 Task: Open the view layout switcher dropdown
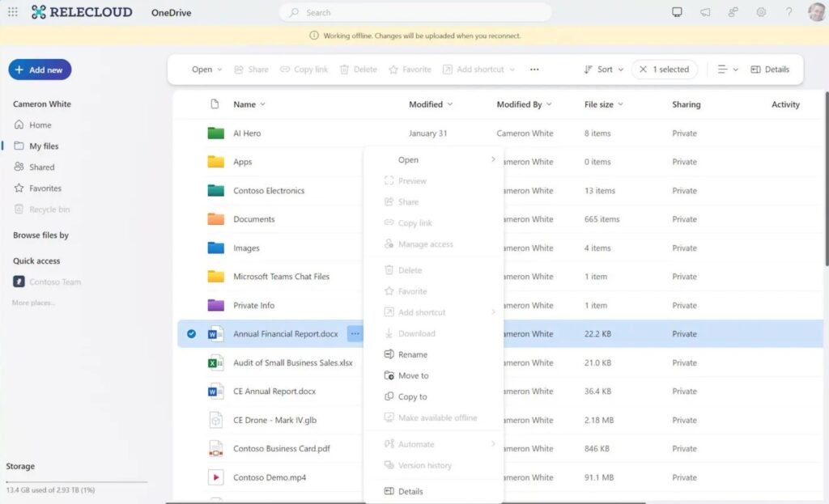pos(728,70)
